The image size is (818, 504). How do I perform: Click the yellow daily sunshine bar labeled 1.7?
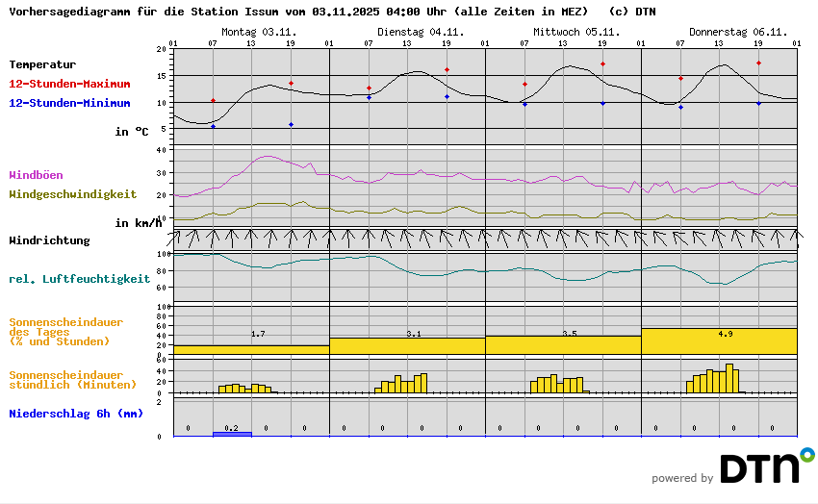pos(250,349)
